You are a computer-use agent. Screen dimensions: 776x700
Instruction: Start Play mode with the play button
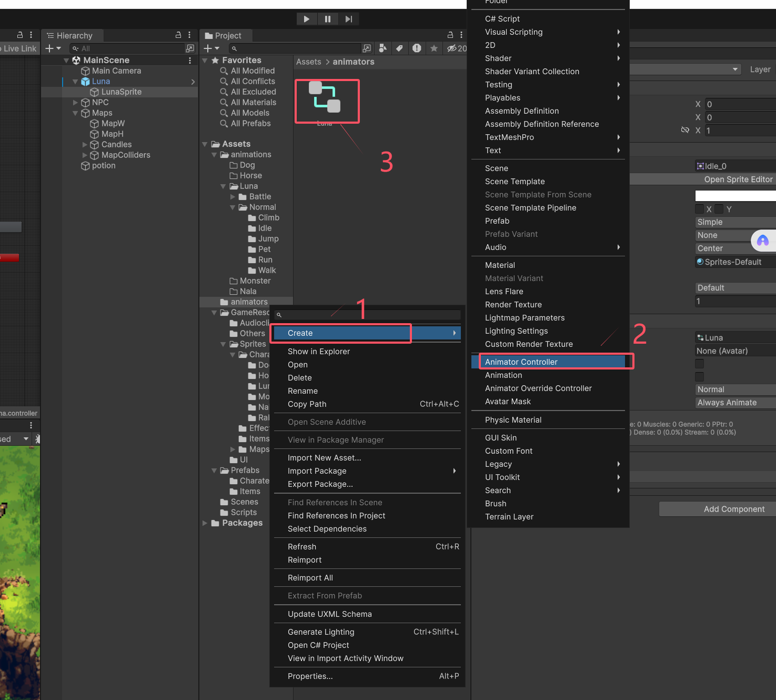[x=306, y=19]
